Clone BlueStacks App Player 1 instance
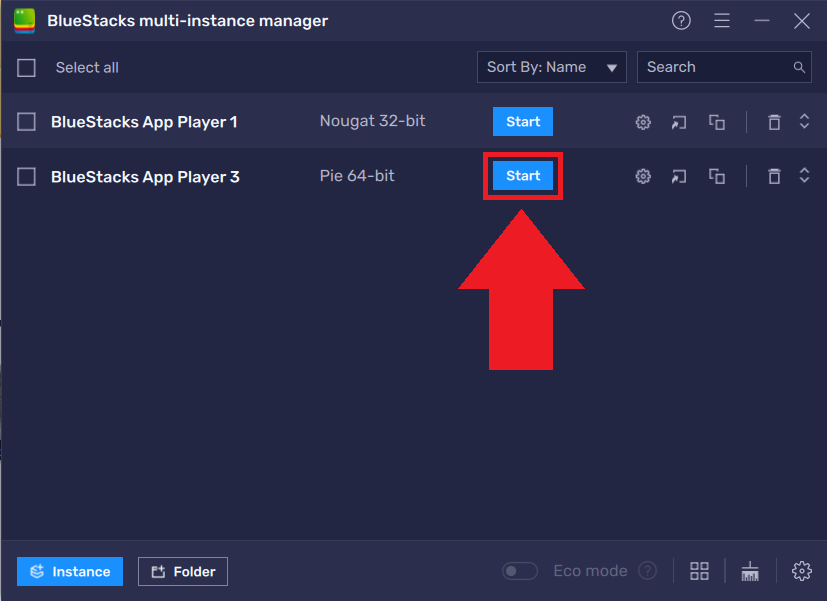Screen dimensions: 827x601 click(x=716, y=121)
